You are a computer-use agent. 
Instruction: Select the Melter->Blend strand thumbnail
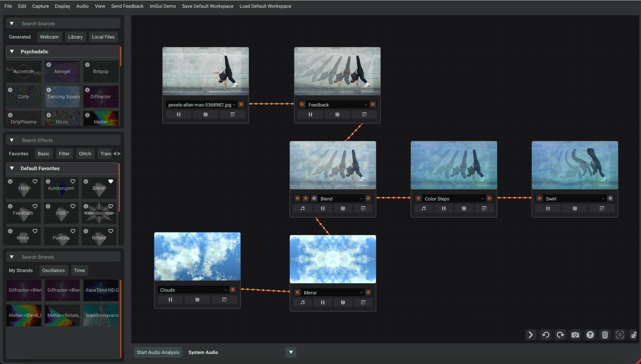tap(24, 315)
